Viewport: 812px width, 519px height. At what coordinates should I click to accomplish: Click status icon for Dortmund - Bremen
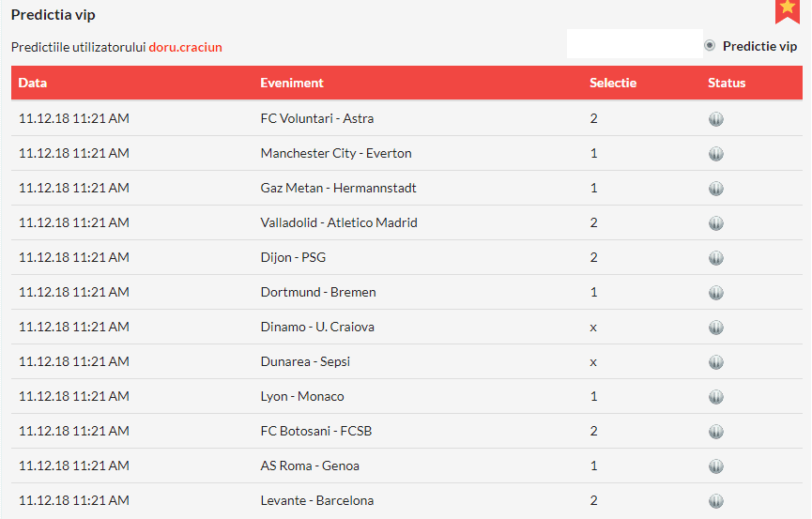click(x=716, y=293)
